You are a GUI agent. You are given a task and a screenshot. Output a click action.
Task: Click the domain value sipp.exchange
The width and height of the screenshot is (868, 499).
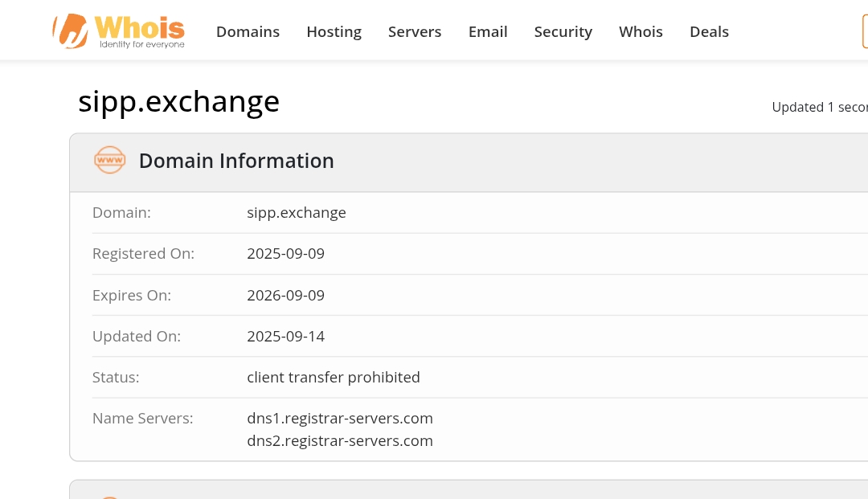pyautogui.click(x=296, y=213)
